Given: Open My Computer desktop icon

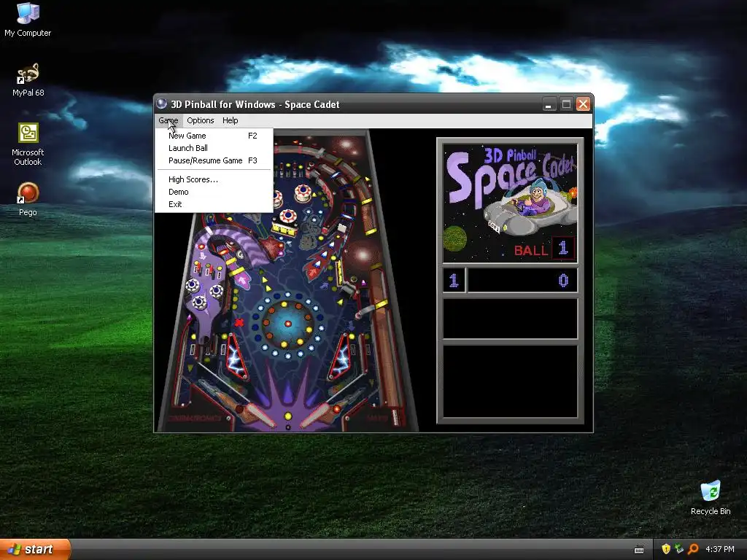Looking at the screenshot, I should pyautogui.click(x=28, y=19).
